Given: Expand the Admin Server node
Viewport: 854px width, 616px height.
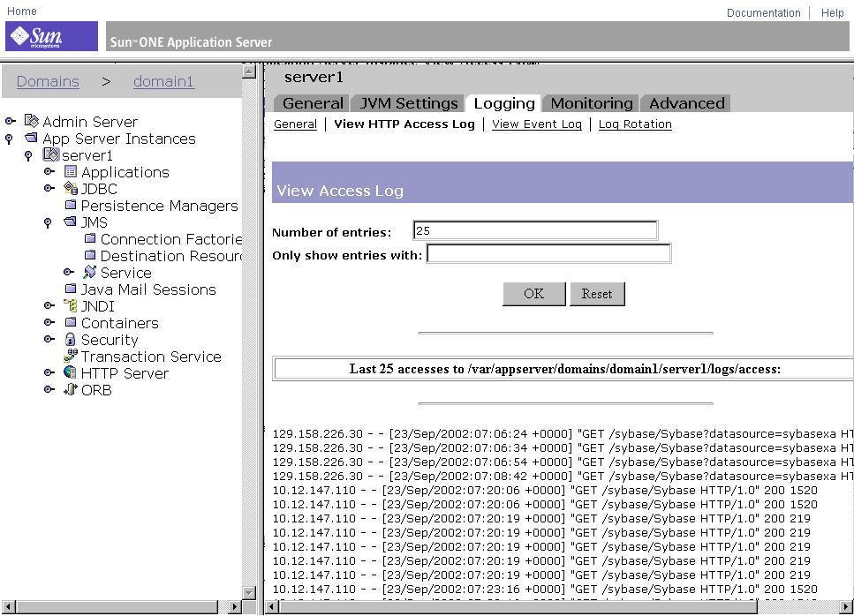Looking at the screenshot, I should click(x=10, y=121).
